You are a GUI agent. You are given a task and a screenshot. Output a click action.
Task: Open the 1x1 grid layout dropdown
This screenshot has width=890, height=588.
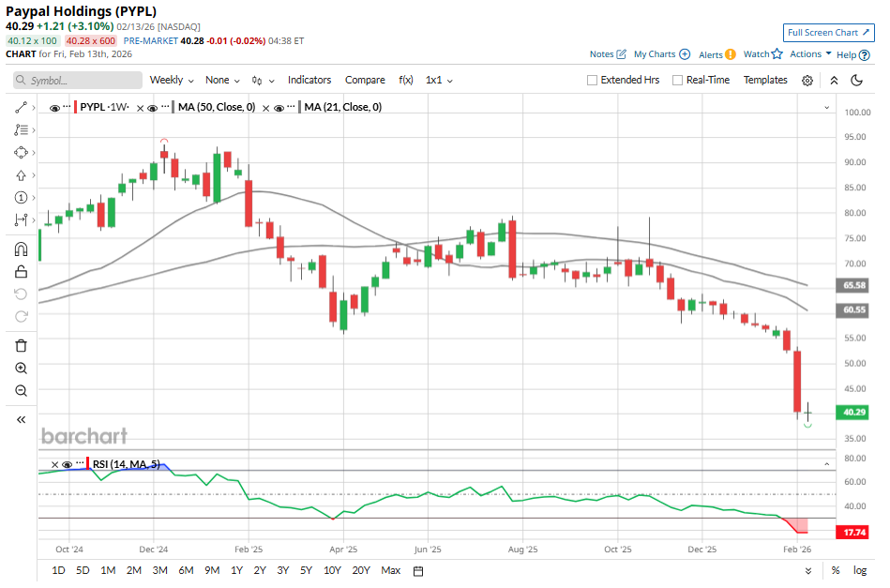439,81
